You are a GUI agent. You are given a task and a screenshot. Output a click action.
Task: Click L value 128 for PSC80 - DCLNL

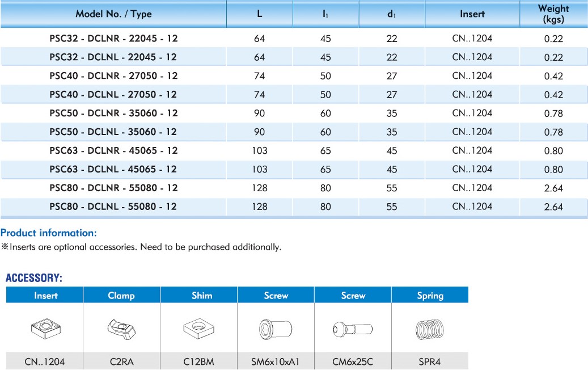(260, 207)
